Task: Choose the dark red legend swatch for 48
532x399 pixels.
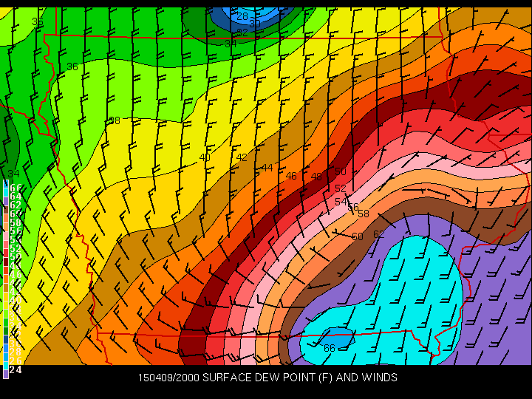Action: (6, 262)
